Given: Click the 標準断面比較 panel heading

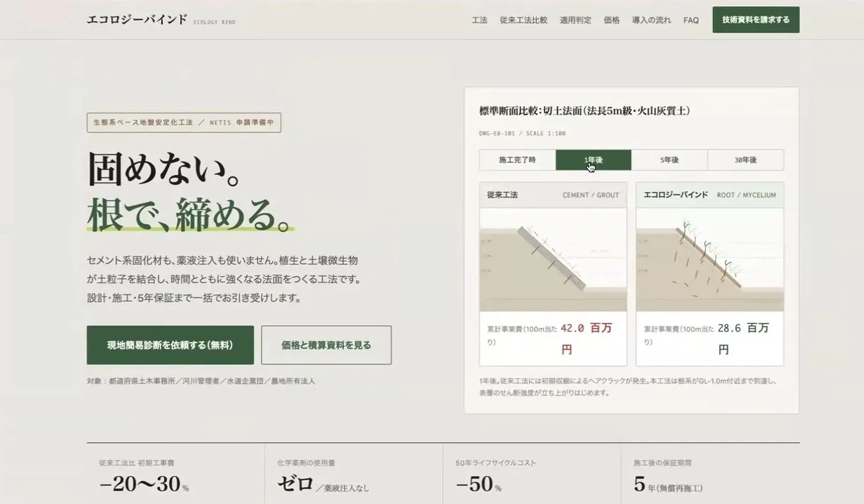Looking at the screenshot, I should [x=585, y=111].
